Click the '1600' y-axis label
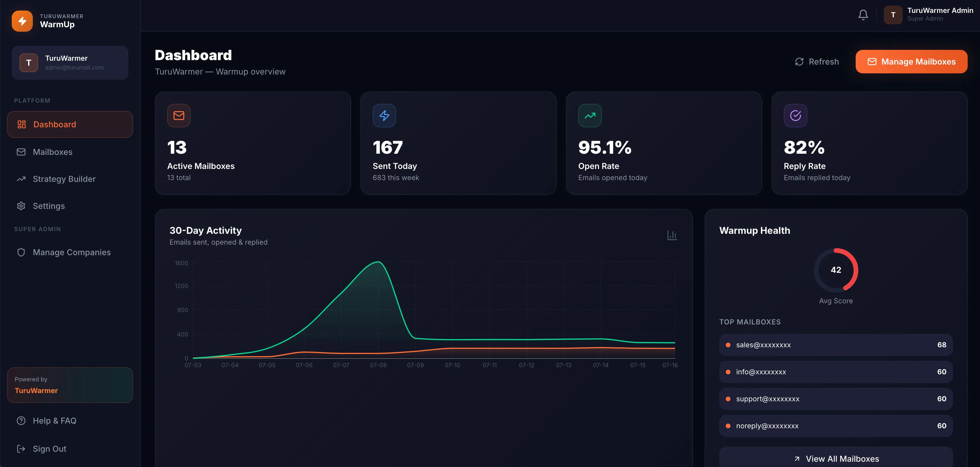The image size is (980, 467). [181, 263]
